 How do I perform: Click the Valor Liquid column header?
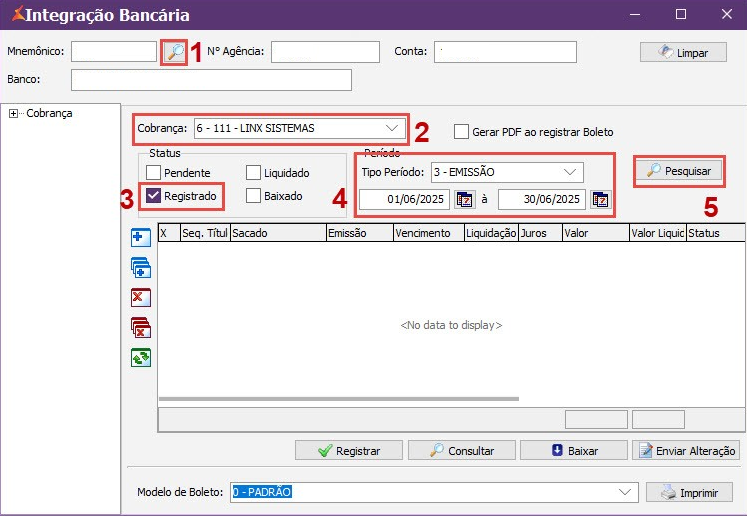click(x=658, y=233)
